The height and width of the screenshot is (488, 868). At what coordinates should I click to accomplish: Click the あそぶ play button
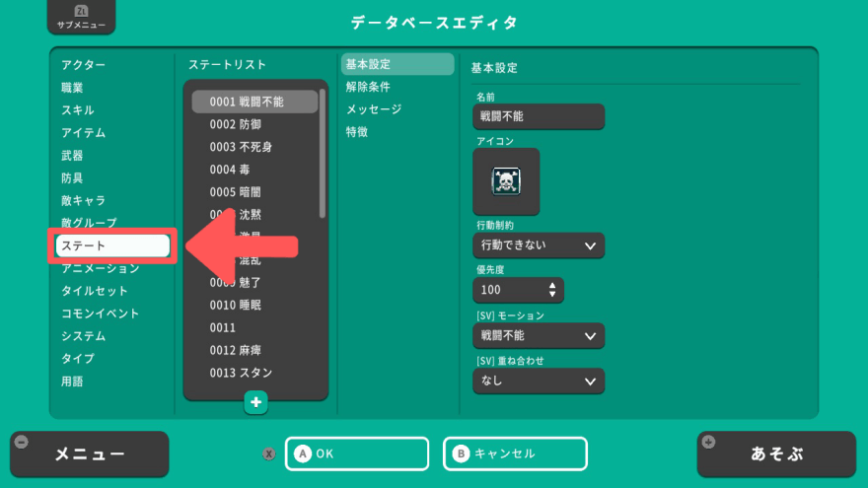(x=776, y=454)
